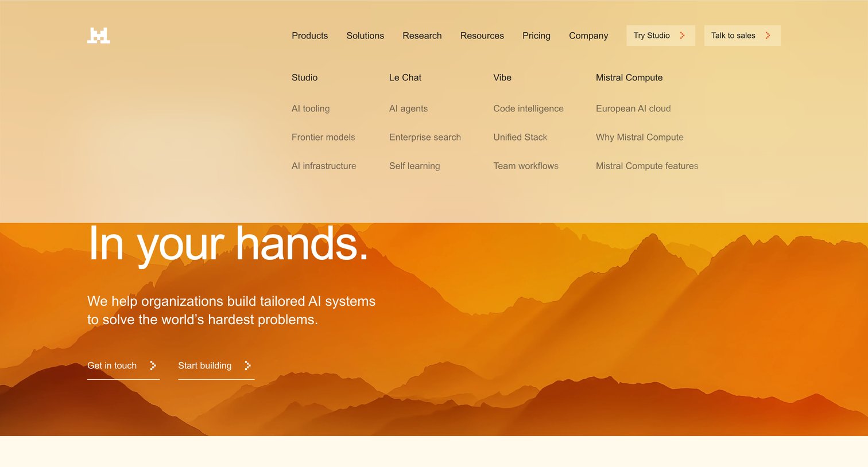Viewport: 868px width, 467px height.
Task: Click the Get in touch link
Action: [123, 366]
